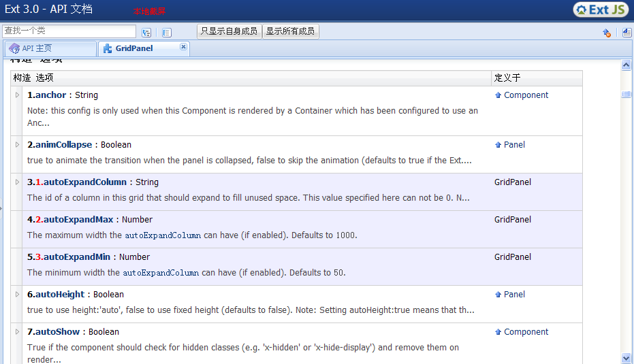
Task: Open the Panel link for autoHeight
Action: point(514,295)
